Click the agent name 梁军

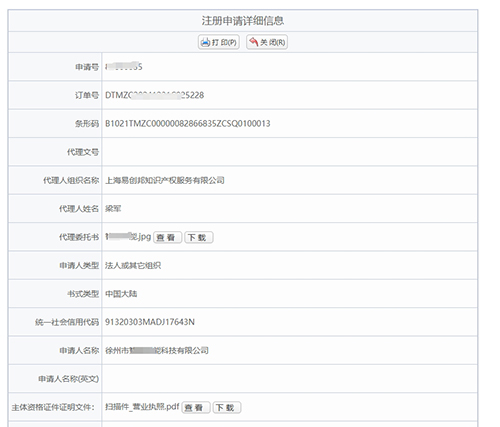113,209
